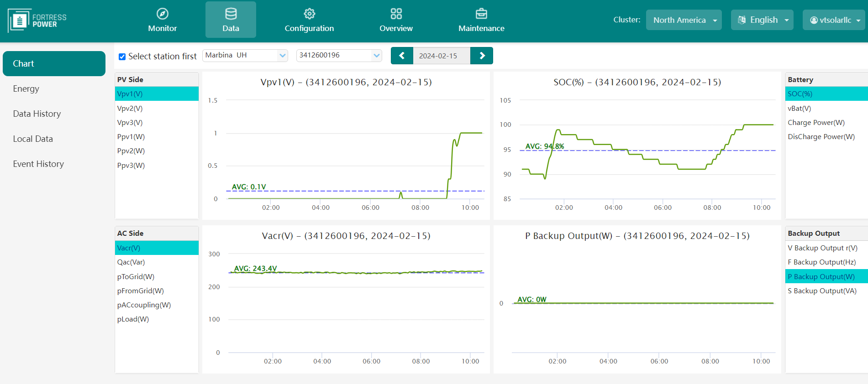This screenshot has width=868, height=384.
Task: Open the Monitor compass icon
Action: point(162,14)
